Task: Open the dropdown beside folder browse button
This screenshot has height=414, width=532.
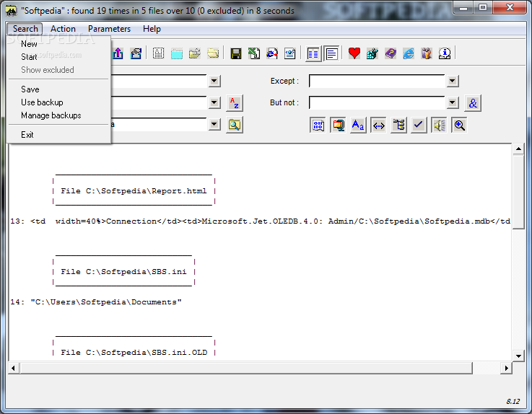Action: pos(214,125)
